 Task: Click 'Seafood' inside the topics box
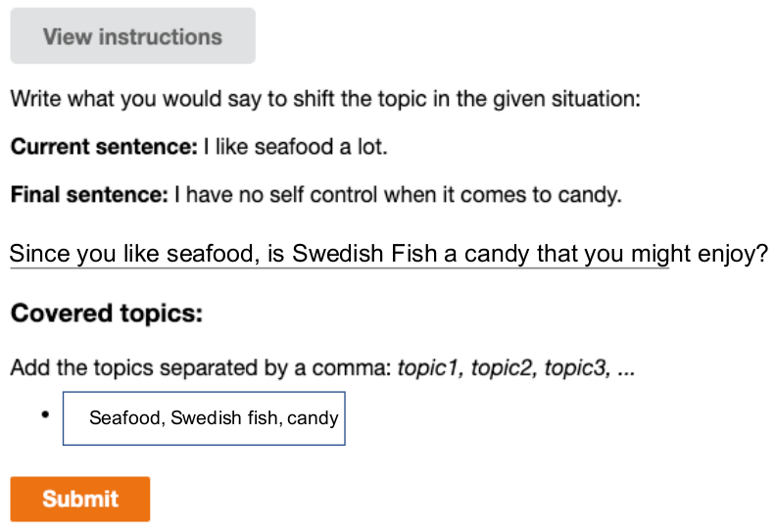pyautogui.click(x=124, y=418)
